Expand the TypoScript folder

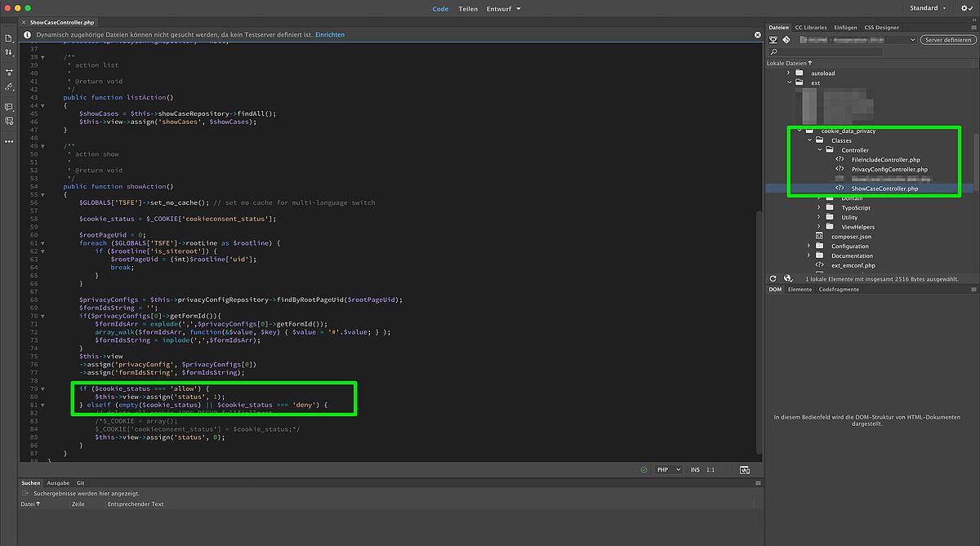click(818, 208)
